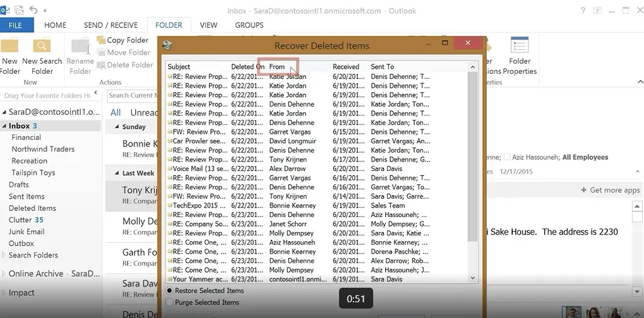Click the Undo arrow in quick access toolbar
The image size is (644, 318).
coord(33,10)
